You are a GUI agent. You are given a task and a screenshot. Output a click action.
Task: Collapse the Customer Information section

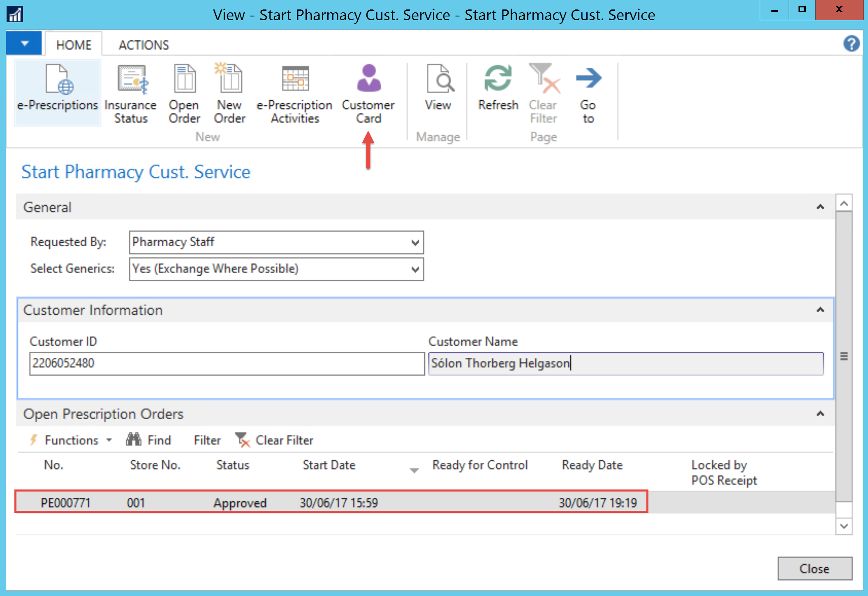(820, 310)
